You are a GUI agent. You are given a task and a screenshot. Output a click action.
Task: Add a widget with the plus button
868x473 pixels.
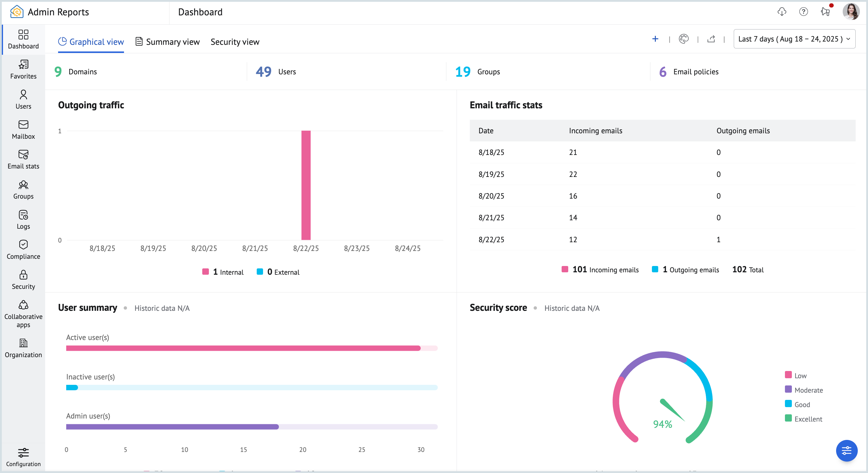click(x=656, y=39)
